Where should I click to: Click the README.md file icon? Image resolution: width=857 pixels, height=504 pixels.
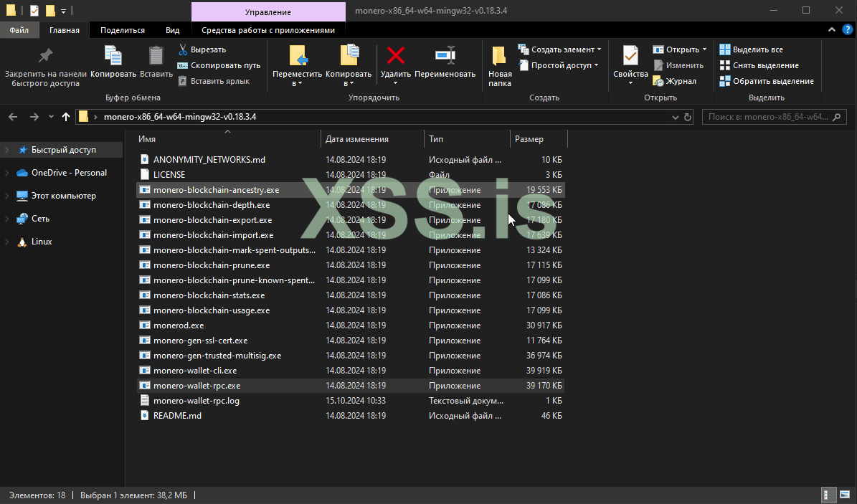(x=144, y=415)
